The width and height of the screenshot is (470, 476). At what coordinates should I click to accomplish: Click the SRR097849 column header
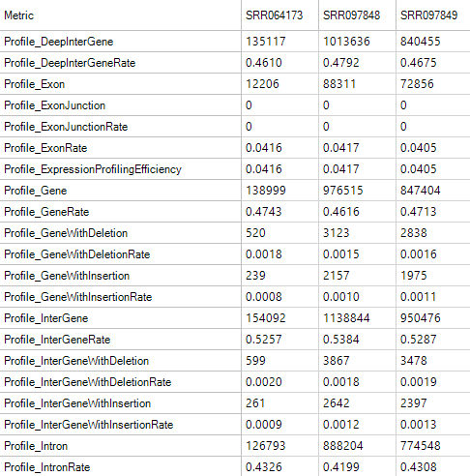tap(429, 15)
